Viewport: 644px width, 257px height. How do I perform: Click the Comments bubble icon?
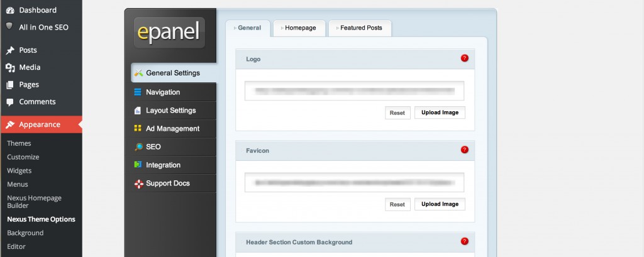[10, 102]
